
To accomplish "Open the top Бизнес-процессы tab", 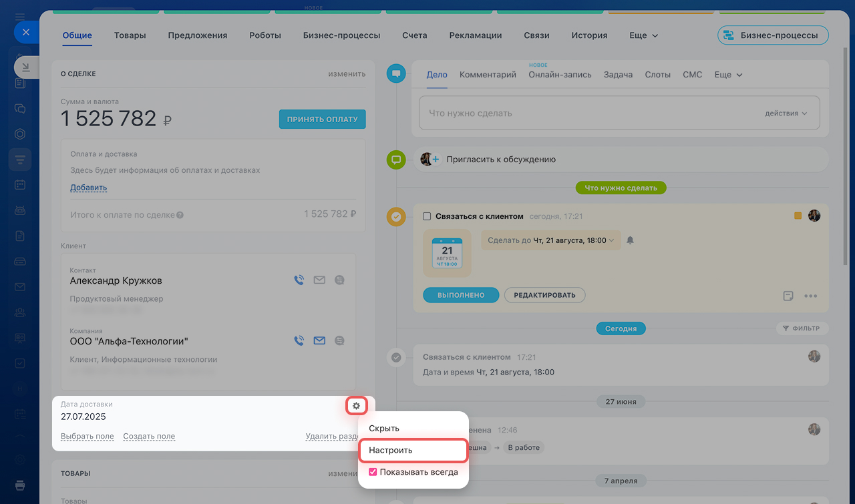I will click(341, 35).
